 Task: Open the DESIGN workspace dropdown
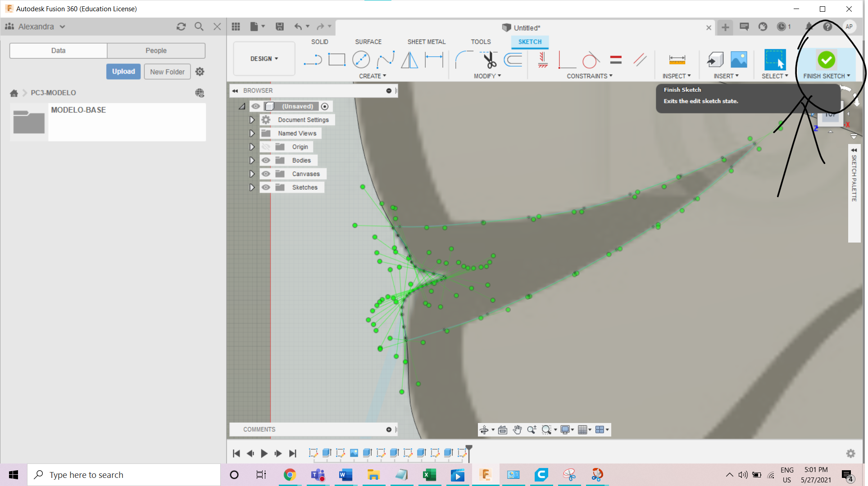pos(264,58)
